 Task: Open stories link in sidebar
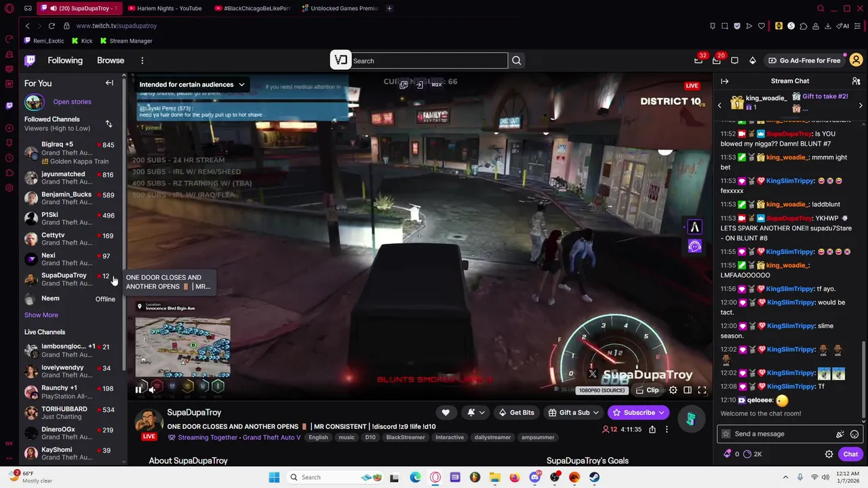coord(72,102)
